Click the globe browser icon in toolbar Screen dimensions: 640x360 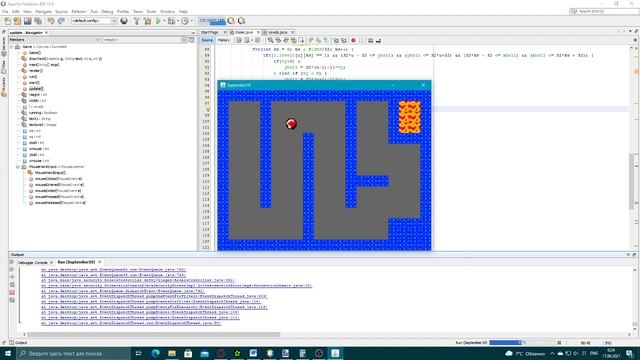pyautogui.click(x=124, y=21)
